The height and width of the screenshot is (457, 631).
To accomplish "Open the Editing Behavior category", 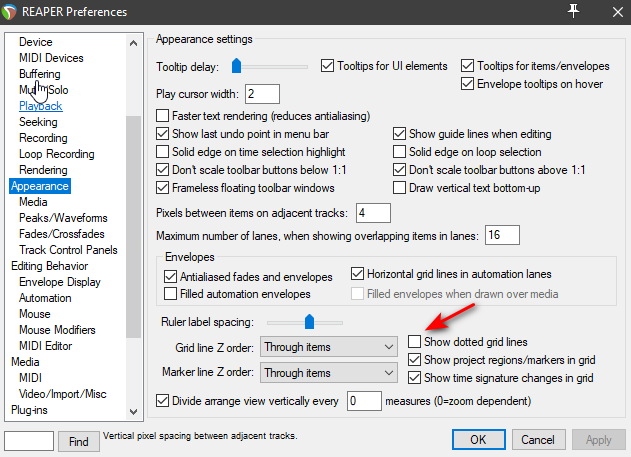I will coord(49,266).
